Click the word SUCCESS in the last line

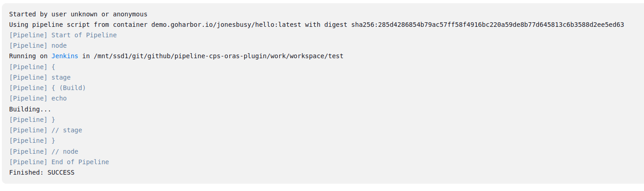(61, 172)
